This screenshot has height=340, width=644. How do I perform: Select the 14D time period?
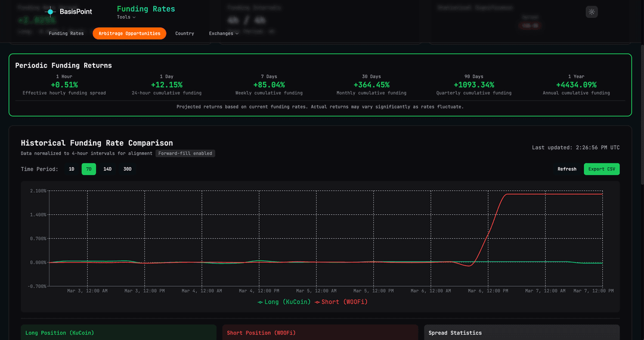(x=107, y=169)
